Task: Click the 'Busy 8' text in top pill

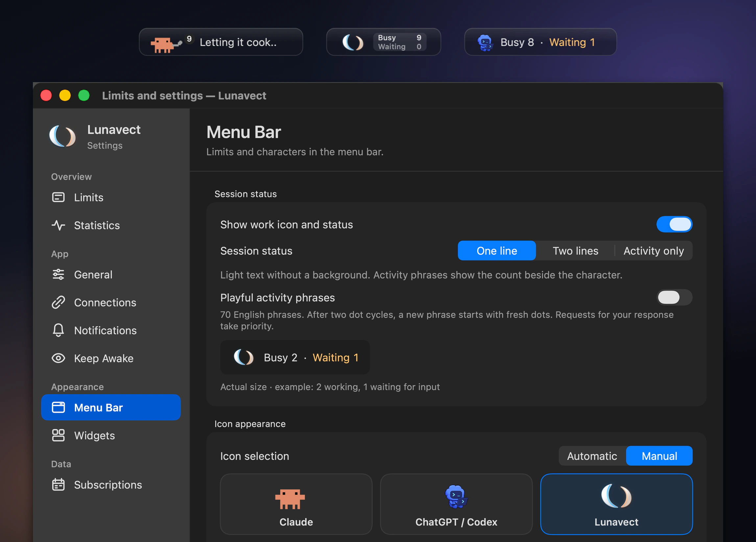Action: 517,42
